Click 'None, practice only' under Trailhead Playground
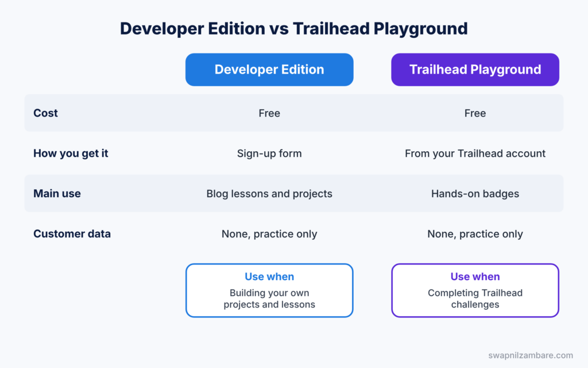This screenshot has height=368, width=588. [475, 233]
